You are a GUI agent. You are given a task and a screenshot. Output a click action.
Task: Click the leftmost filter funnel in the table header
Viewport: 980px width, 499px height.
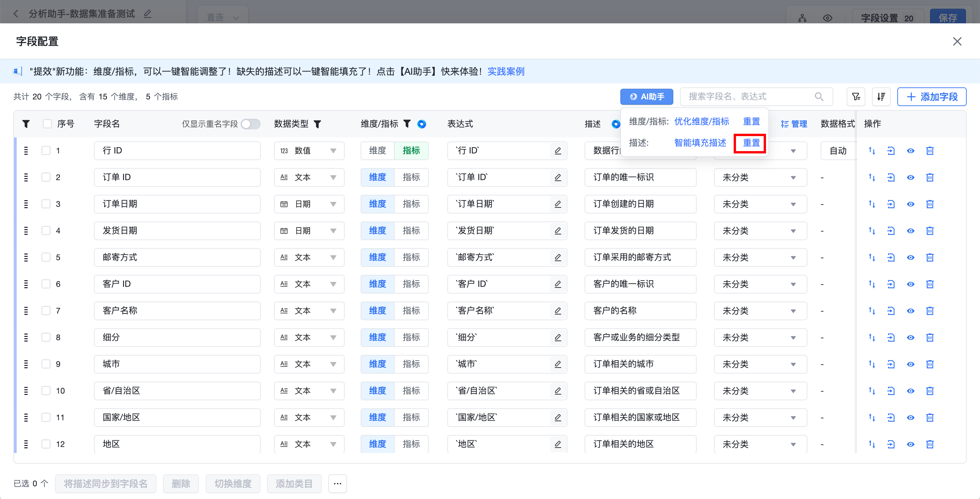point(26,124)
